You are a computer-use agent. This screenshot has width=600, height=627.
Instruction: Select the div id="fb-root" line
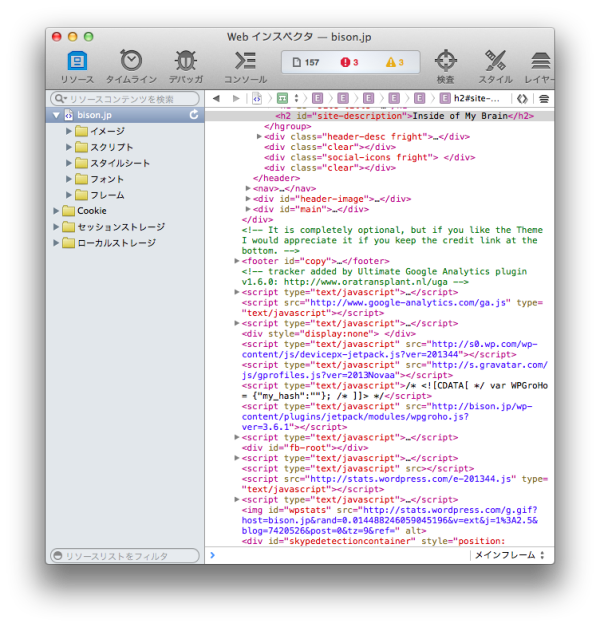click(x=305, y=448)
